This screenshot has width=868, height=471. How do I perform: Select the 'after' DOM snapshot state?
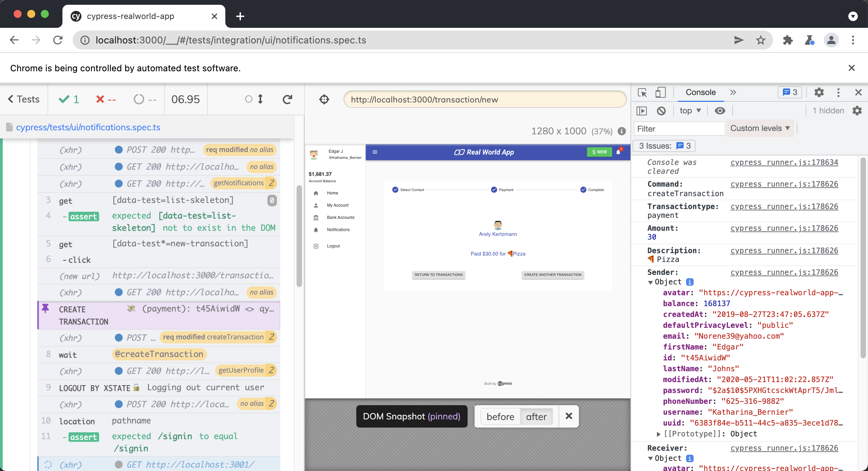tap(536, 416)
